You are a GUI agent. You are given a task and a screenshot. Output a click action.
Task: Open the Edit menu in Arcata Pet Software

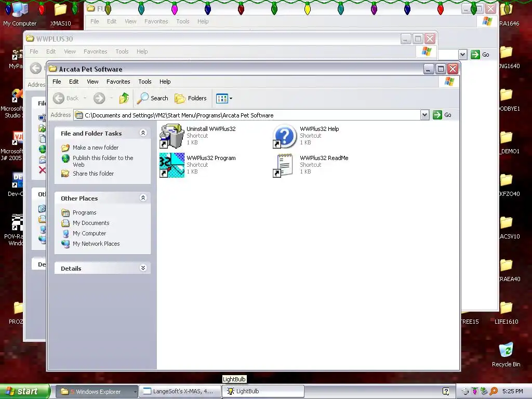[x=74, y=82]
